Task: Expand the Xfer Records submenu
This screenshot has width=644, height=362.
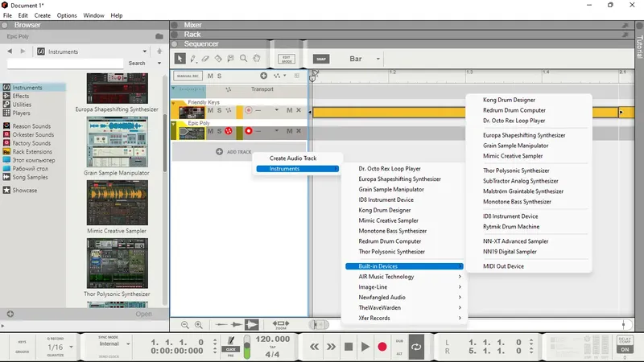Action: click(x=404, y=318)
